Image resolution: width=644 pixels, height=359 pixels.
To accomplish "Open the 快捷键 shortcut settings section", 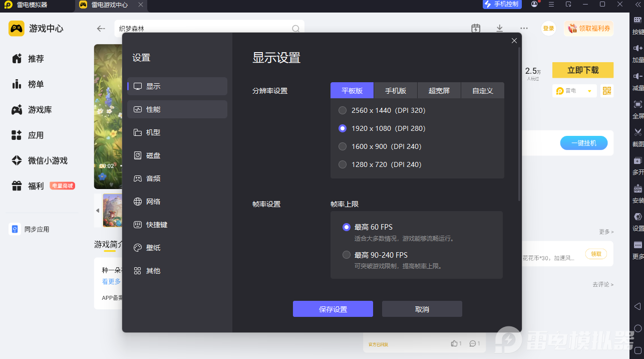I will [177, 225].
